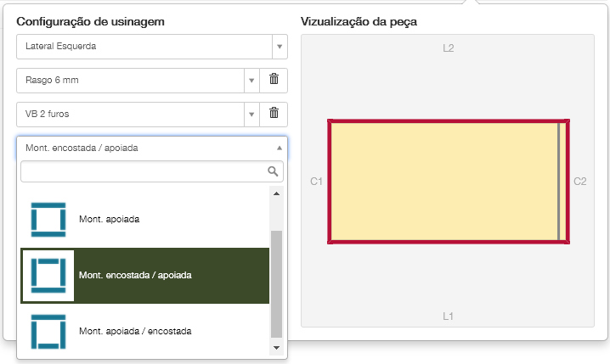Choose the Mont. apoiada / encostada option
The height and width of the screenshot is (364, 610).
pos(144,332)
